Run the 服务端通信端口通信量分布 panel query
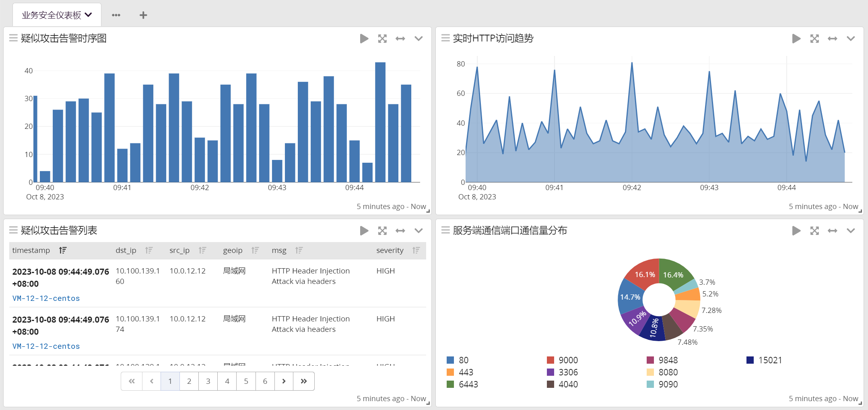 796,231
